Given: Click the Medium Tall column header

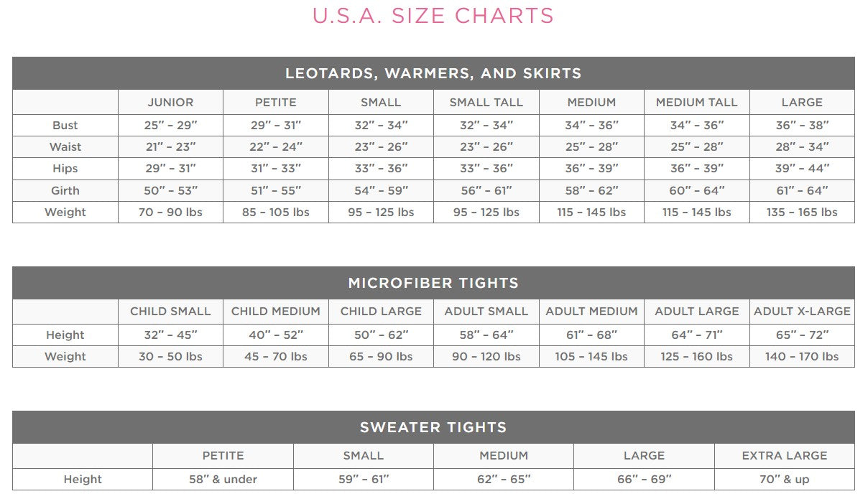Looking at the screenshot, I should (696, 103).
